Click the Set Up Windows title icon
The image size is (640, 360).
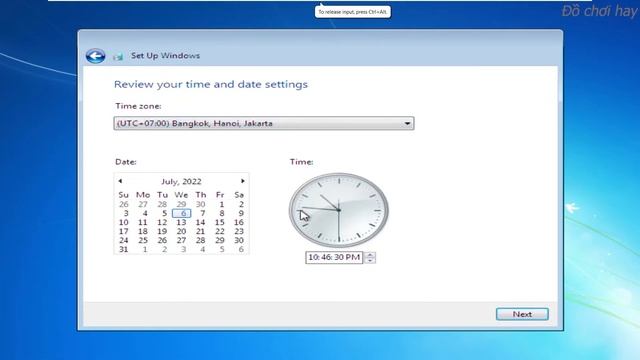tap(118, 56)
